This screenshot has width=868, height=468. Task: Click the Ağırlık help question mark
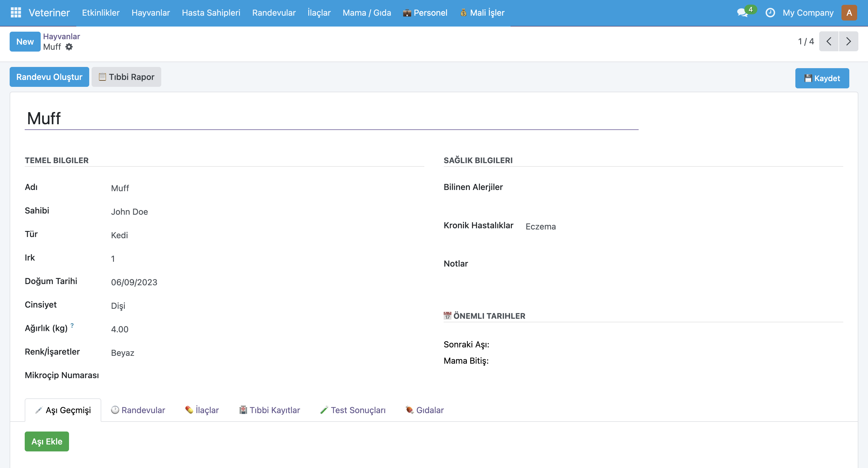[72, 325]
